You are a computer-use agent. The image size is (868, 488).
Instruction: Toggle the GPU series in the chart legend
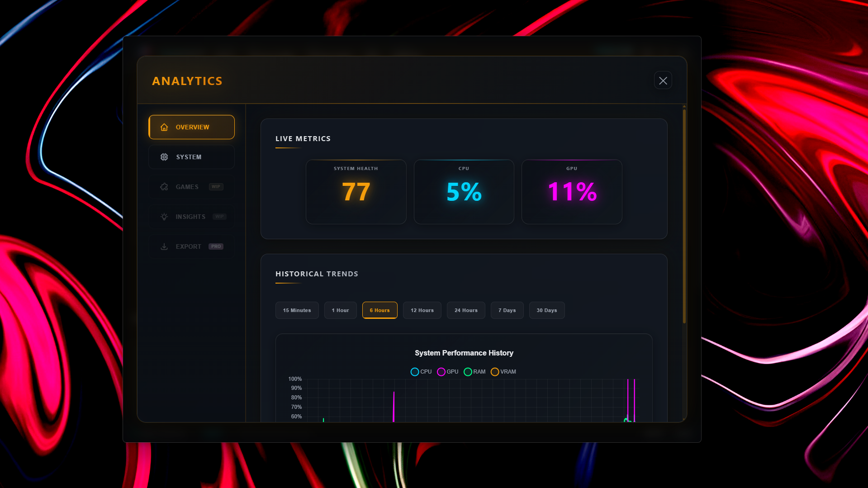(441, 371)
